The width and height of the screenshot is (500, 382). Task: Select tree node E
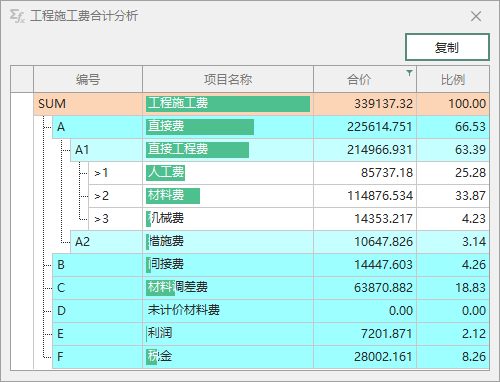(97, 334)
